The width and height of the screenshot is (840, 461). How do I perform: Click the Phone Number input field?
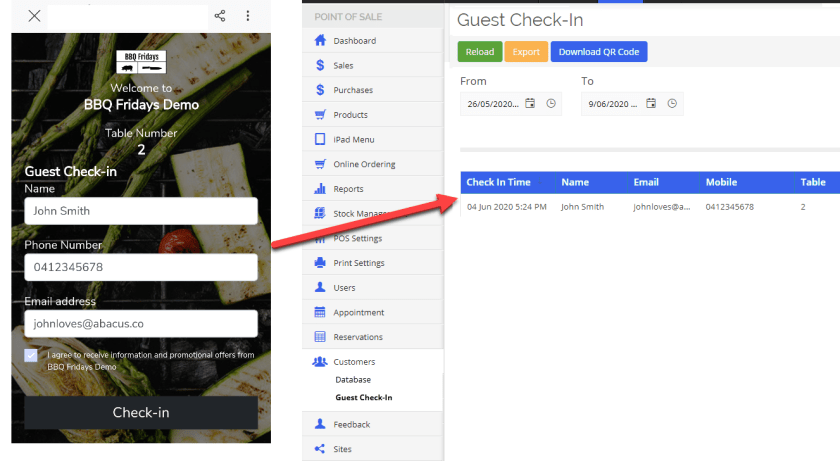coord(141,267)
